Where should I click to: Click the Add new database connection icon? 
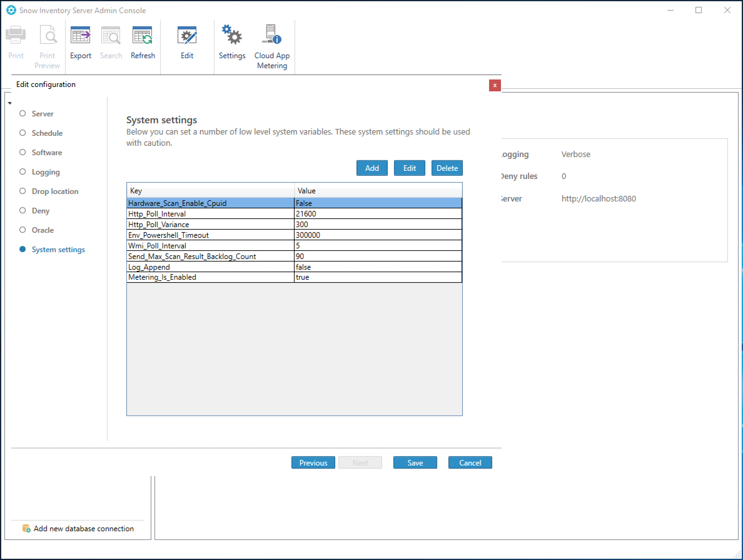[x=26, y=528]
